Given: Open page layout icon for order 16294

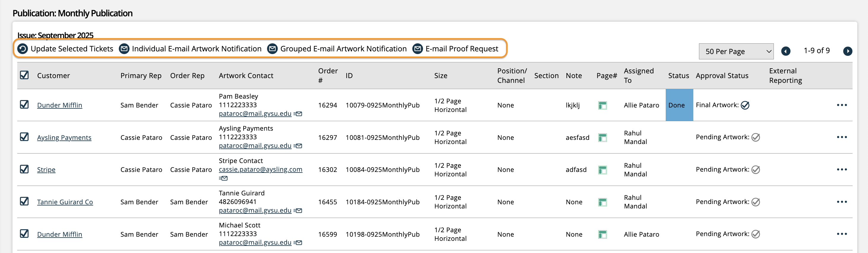Looking at the screenshot, I should click(602, 105).
